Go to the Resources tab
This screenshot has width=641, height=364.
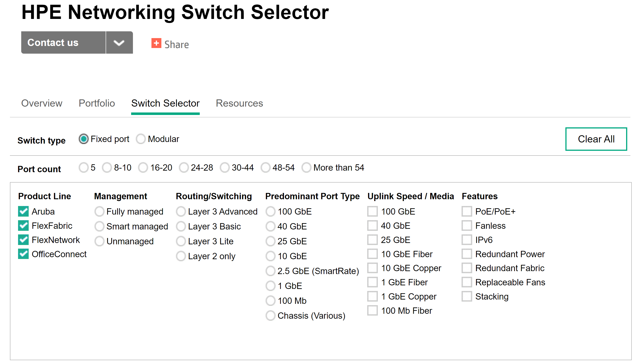[x=239, y=103]
